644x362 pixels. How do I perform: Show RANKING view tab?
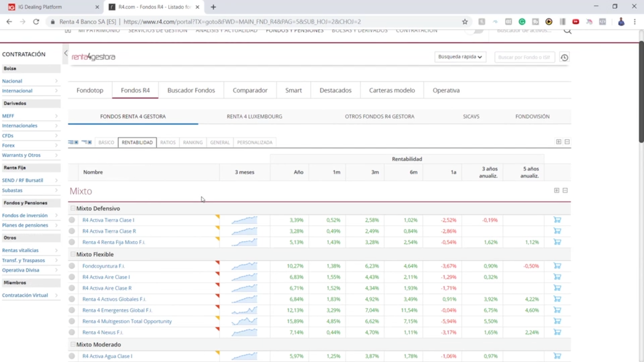point(193,142)
